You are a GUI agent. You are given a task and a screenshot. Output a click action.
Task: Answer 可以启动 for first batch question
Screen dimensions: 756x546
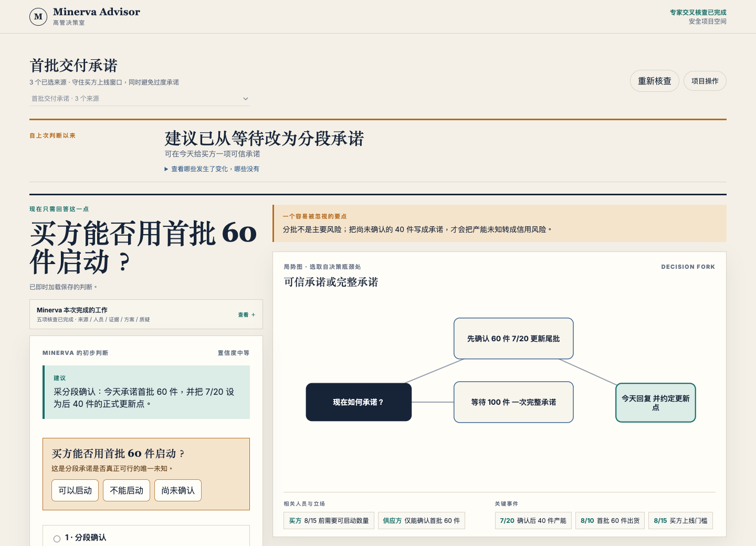(75, 490)
